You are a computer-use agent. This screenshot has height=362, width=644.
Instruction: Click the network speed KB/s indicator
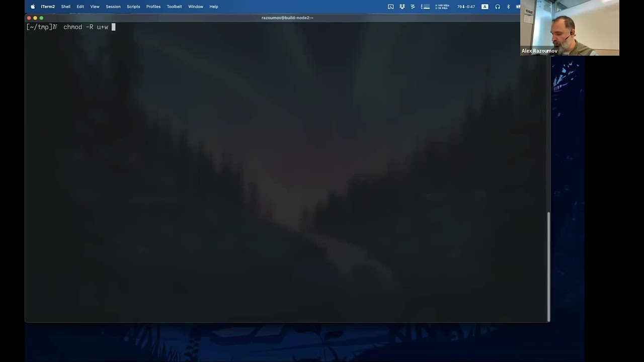click(442, 7)
